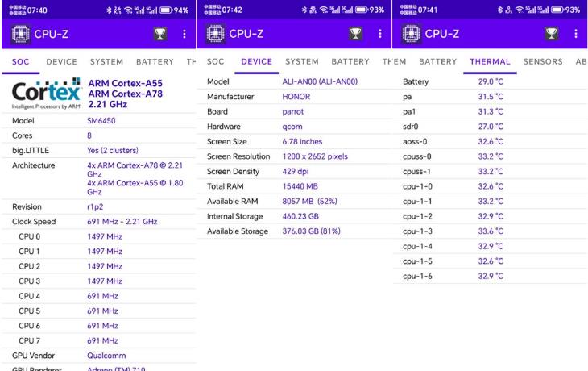
Task: Click the CPU 1 row
Action: [x=98, y=252]
